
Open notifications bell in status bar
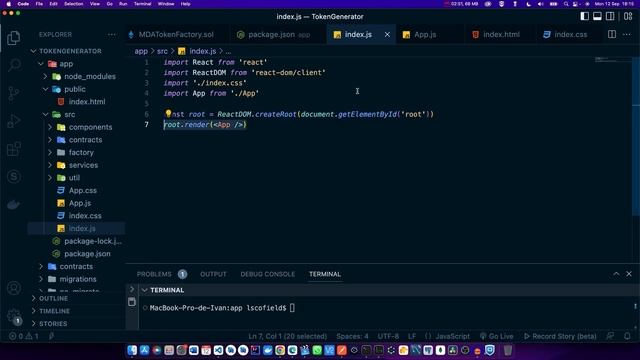pyautogui.click(x=627, y=336)
